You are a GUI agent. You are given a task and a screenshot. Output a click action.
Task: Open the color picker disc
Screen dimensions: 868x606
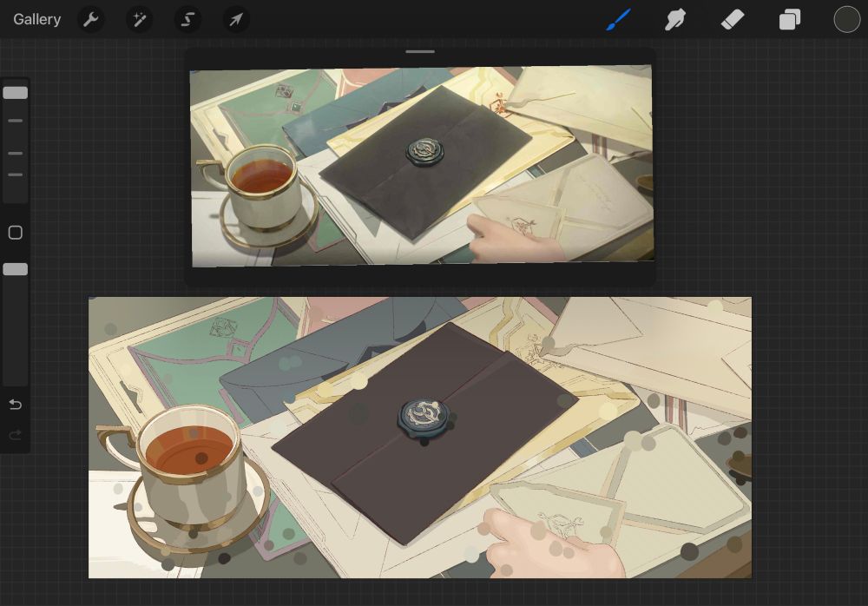[846, 19]
